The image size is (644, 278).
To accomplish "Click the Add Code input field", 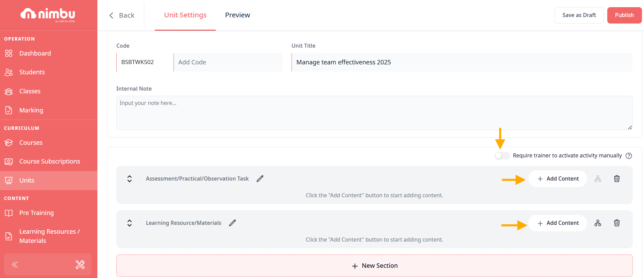I will [x=228, y=62].
